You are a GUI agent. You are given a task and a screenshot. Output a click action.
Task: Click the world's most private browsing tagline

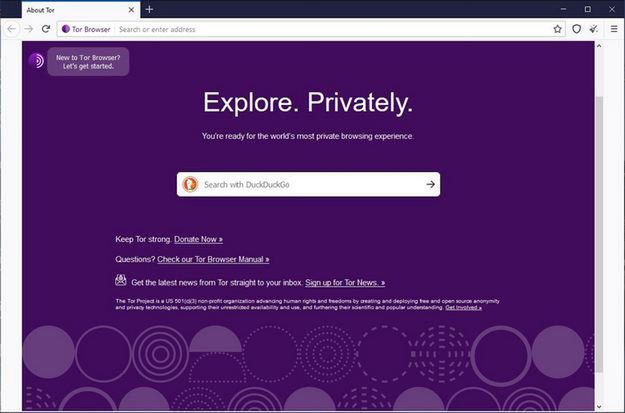tap(308, 136)
